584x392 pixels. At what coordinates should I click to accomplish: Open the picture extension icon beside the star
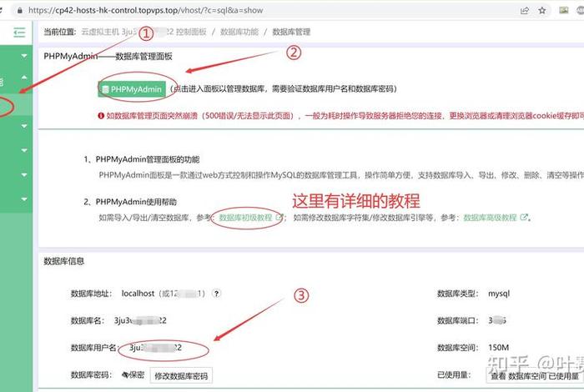click(563, 10)
